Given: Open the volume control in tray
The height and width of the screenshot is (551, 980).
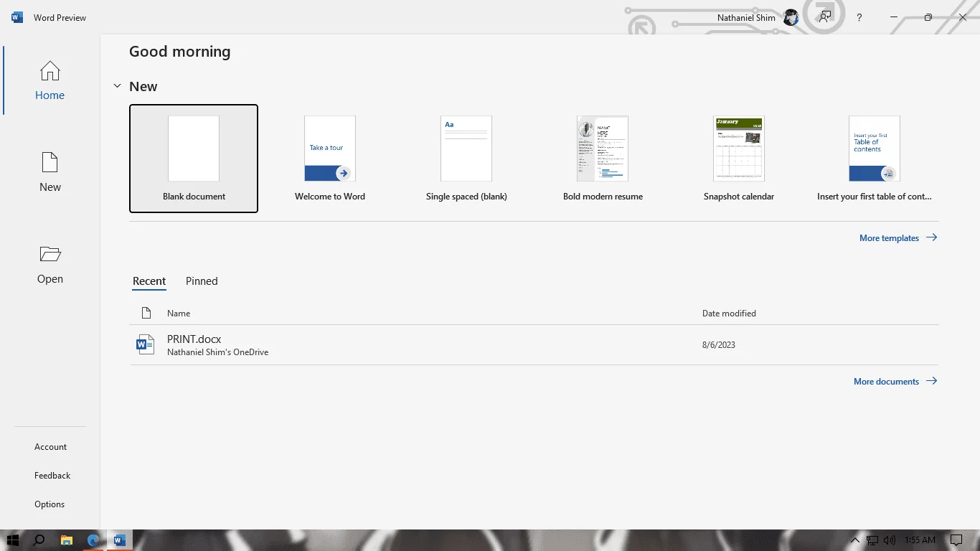Looking at the screenshot, I should (890, 540).
